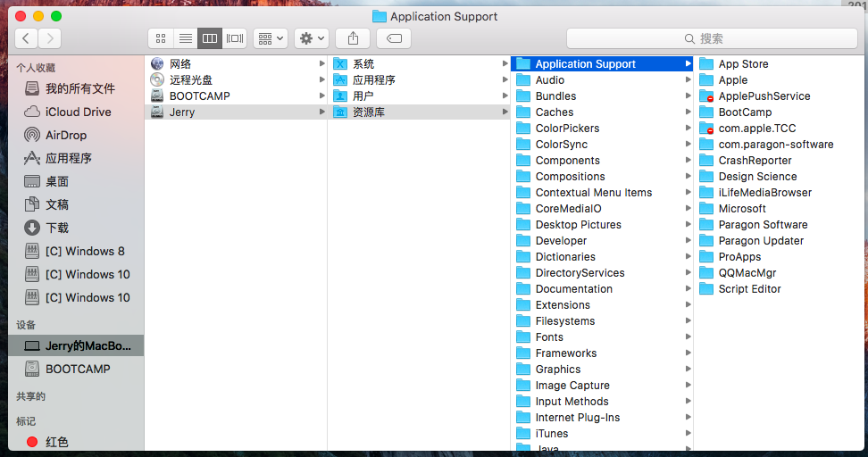Open the arrange-by dropdown
The image size is (868, 457).
[x=270, y=38]
